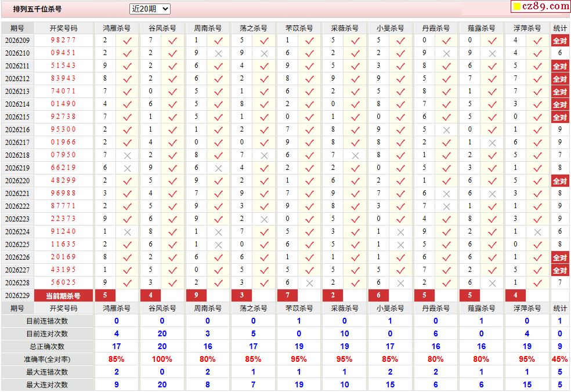Open the 近20期 period dropdown
The image size is (571, 392).
pos(150,9)
